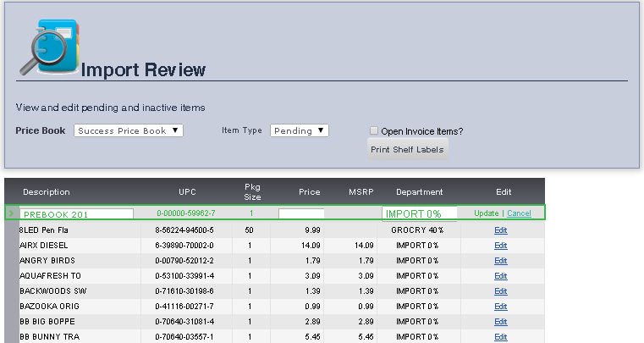Click the 8LED Pen Fla description

(43, 230)
